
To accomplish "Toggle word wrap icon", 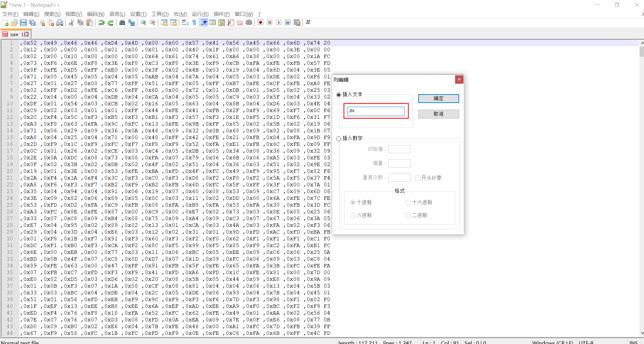I will tap(185, 23).
